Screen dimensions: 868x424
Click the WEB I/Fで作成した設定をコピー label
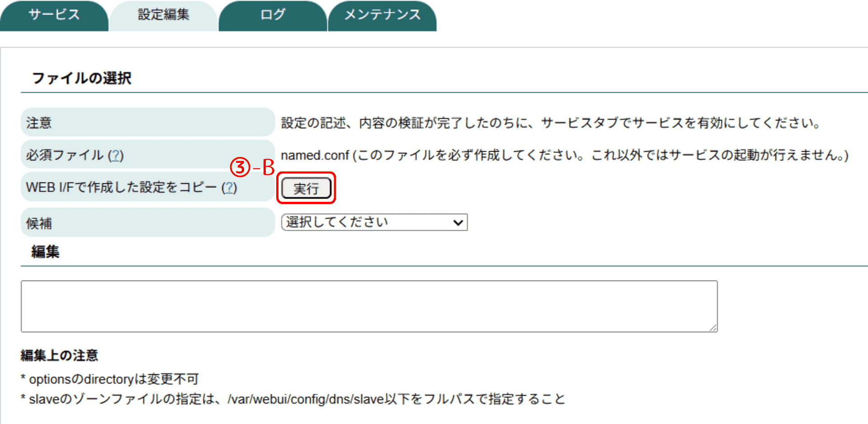click(x=121, y=187)
